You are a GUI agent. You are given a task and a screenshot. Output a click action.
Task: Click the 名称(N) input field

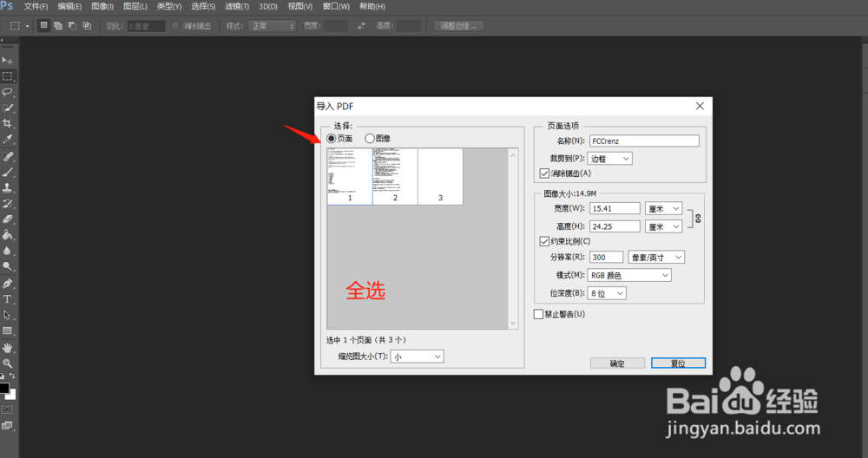click(x=644, y=141)
